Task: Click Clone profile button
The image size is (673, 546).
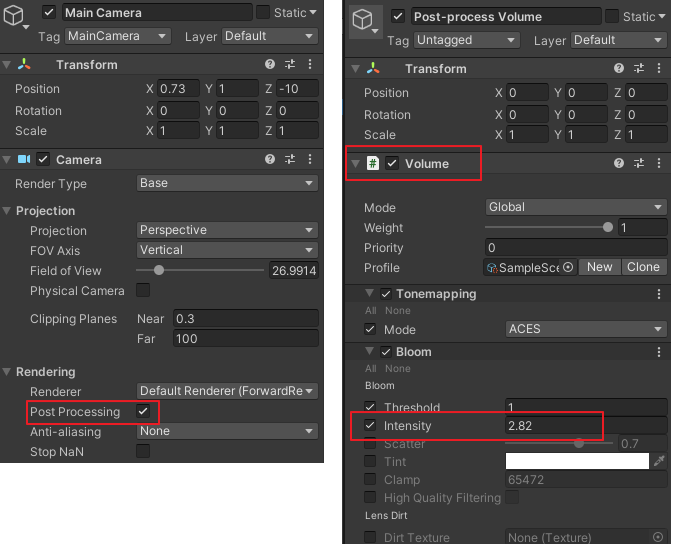Action: coord(643,267)
